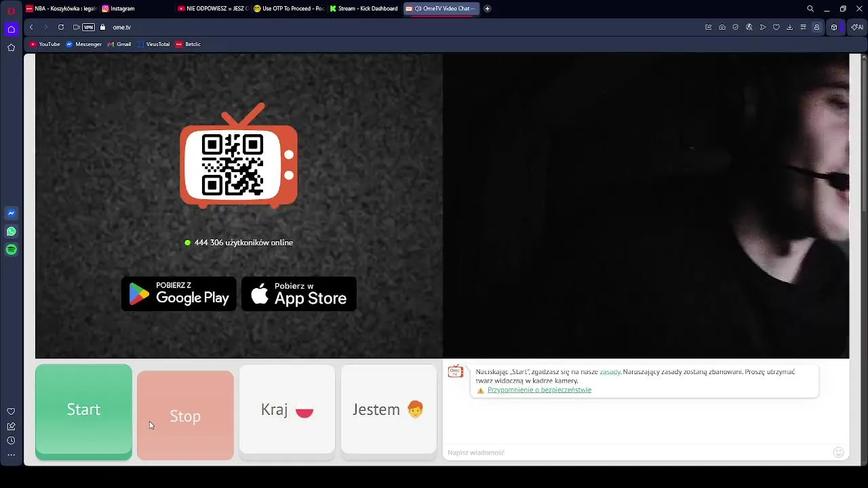
Task: Open the send flow arrow icon
Action: [763, 27]
